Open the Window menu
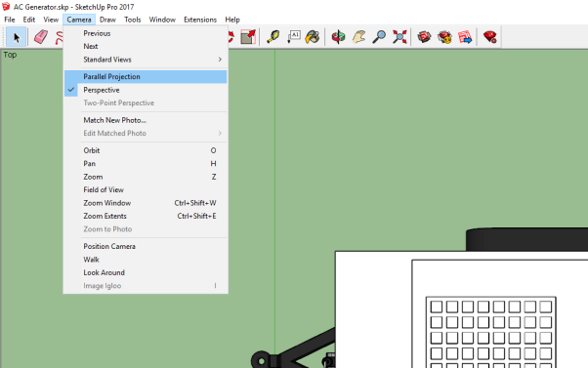 pyautogui.click(x=162, y=20)
